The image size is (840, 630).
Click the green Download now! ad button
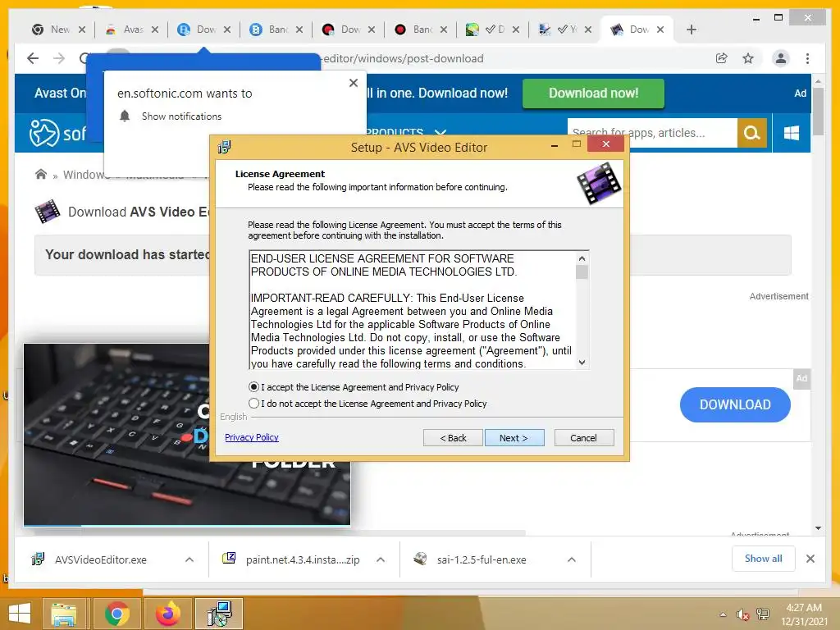(x=593, y=94)
